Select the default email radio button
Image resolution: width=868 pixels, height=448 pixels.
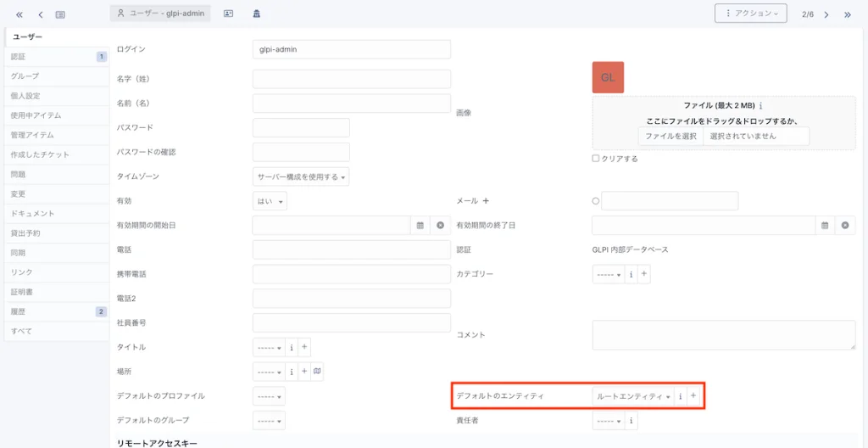click(596, 201)
